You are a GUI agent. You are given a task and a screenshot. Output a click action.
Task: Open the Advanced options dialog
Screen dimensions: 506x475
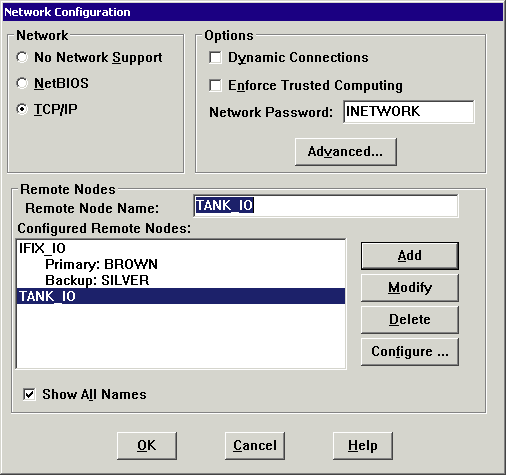(x=346, y=152)
